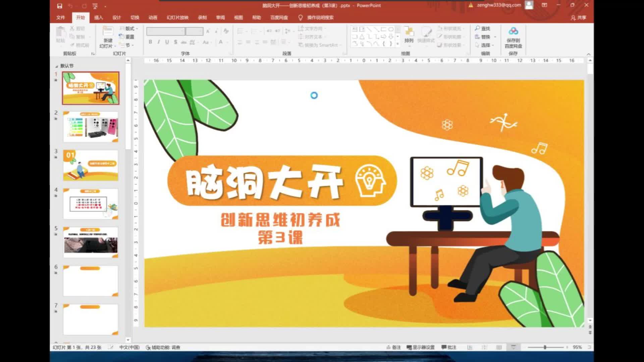Switch to the Slide Show (幻灯片放映) tab
The width and height of the screenshot is (644, 362).
click(177, 17)
